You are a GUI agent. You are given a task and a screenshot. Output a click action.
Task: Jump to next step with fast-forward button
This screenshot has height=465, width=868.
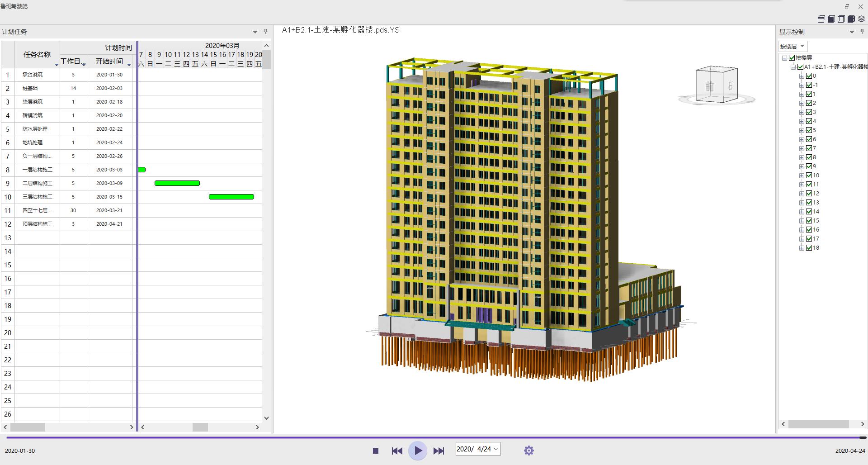click(x=439, y=451)
